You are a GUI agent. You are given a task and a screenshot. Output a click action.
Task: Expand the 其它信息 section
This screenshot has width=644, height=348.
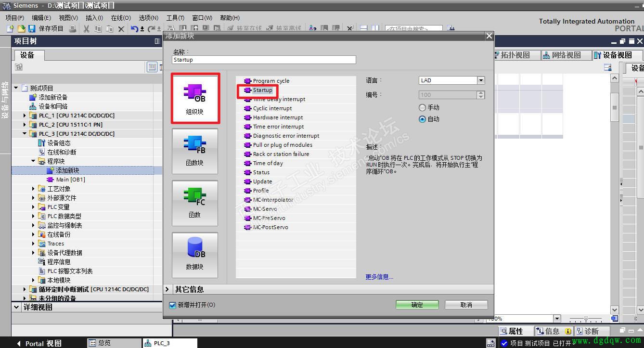pos(167,290)
